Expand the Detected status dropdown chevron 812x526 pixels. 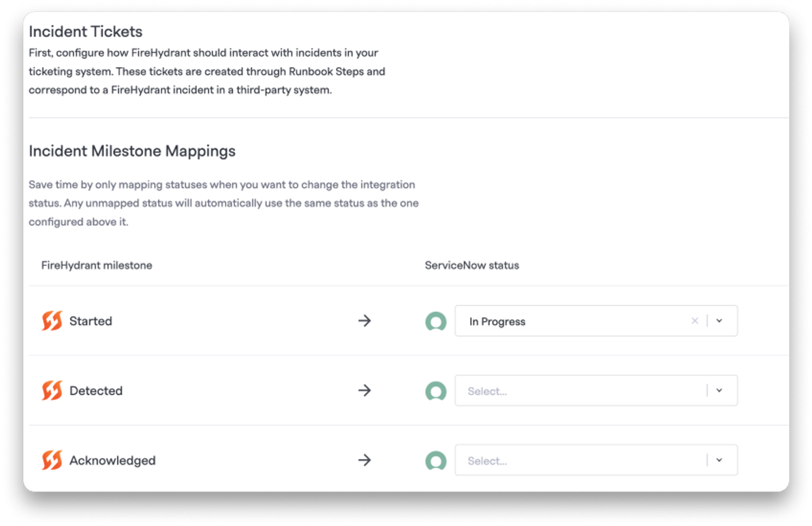[x=719, y=390]
